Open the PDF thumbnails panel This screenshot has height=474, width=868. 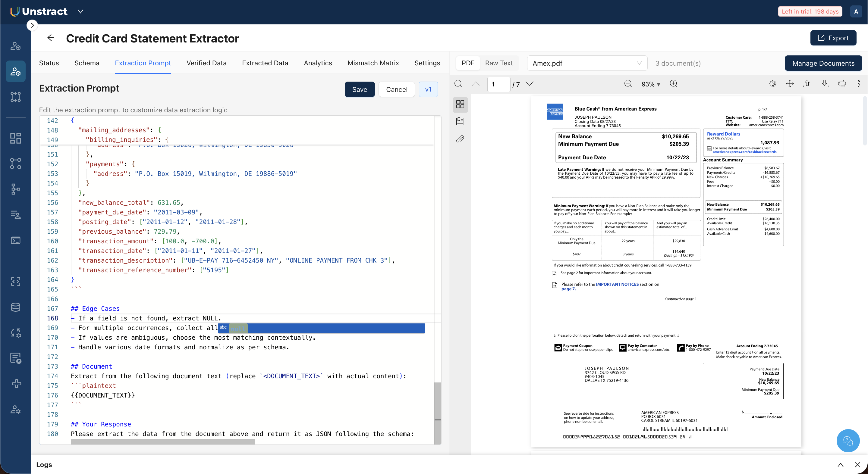click(x=460, y=104)
